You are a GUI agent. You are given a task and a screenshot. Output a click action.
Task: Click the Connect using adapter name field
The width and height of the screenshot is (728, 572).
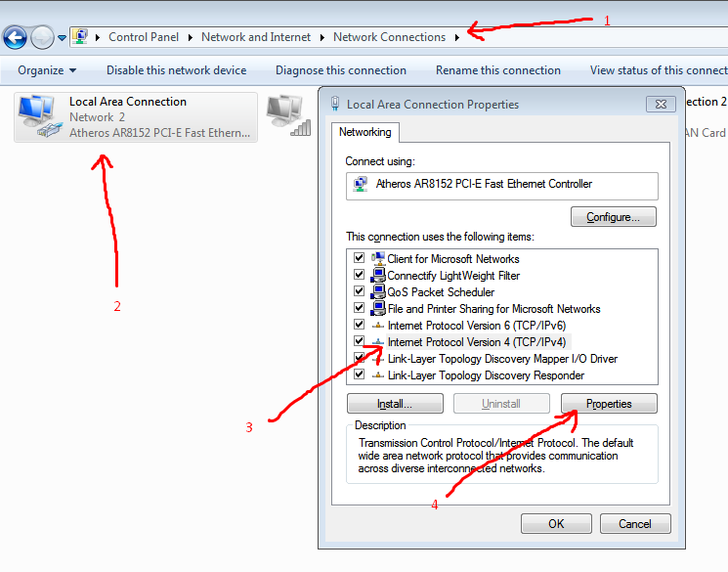[502, 187]
